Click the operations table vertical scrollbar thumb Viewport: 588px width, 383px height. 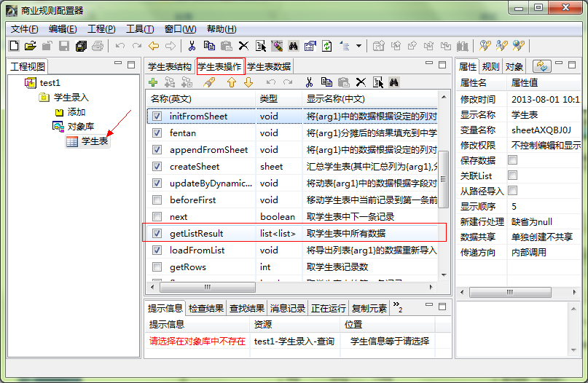443,179
